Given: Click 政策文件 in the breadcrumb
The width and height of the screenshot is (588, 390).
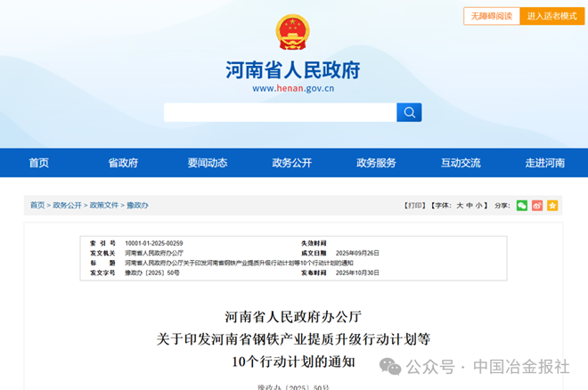Looking at the screenshot, I should pyautogui.click(x=104, y=206).
